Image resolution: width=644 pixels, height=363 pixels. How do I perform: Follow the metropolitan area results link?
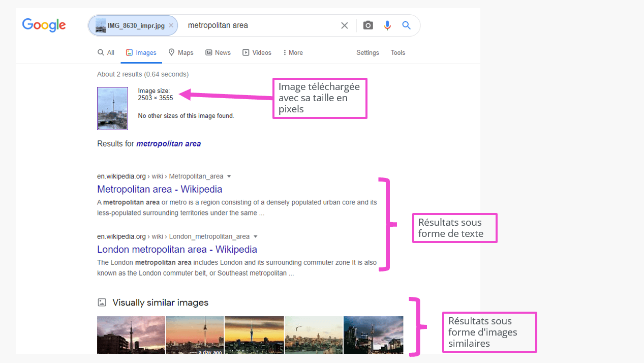click(168, 144)
